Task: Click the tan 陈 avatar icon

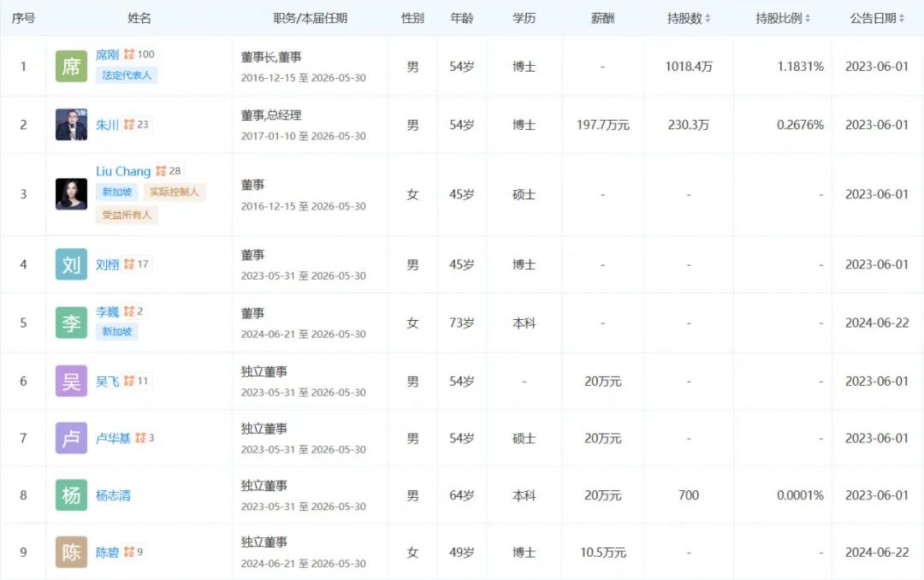Action: pyautogui.click(x=71, y=553)
